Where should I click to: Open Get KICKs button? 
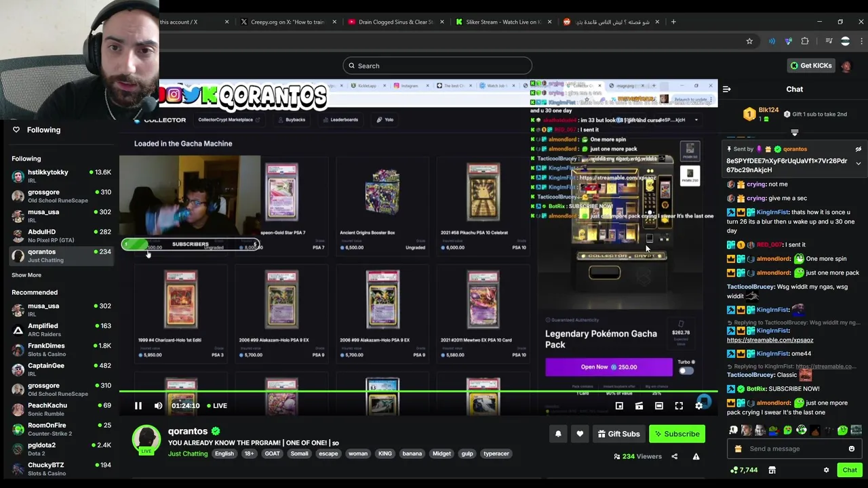[810, 66]
